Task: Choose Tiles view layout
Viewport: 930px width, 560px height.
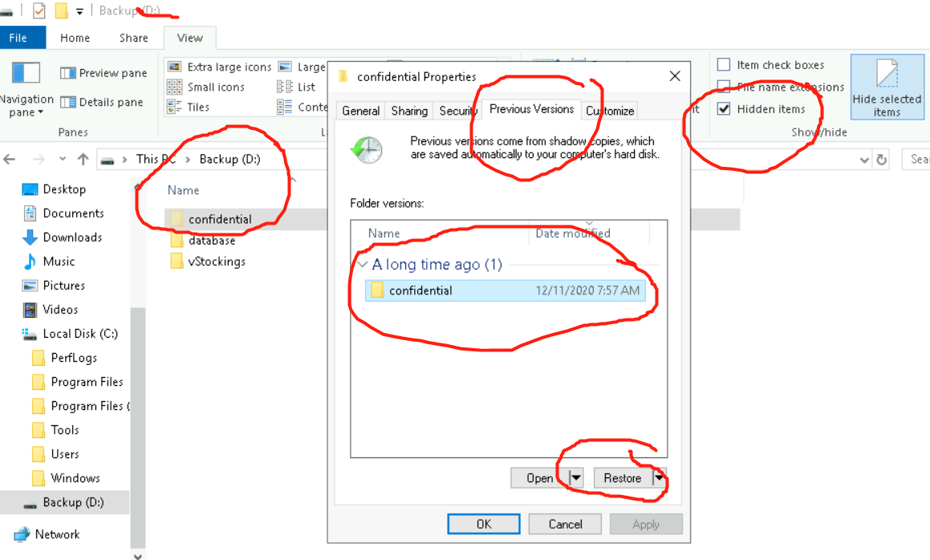Action: point(174,107)
